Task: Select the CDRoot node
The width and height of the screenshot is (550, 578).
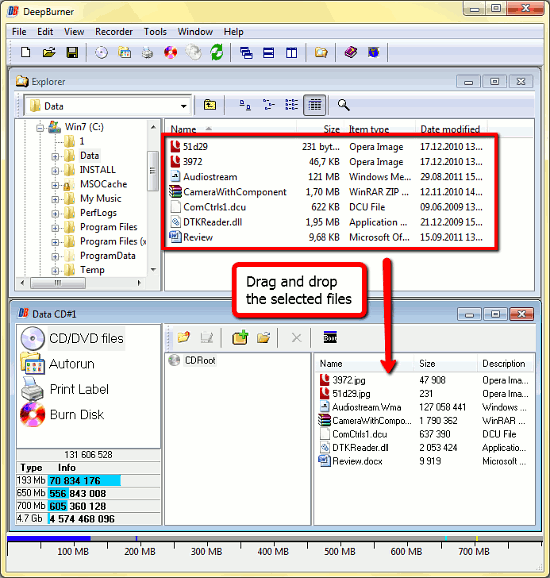Action: click(200, 360)
